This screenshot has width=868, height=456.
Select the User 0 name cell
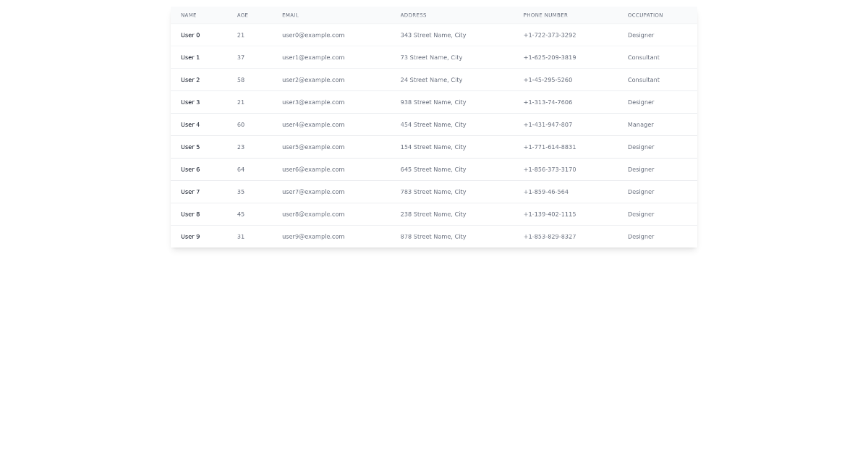pos(190,35)
